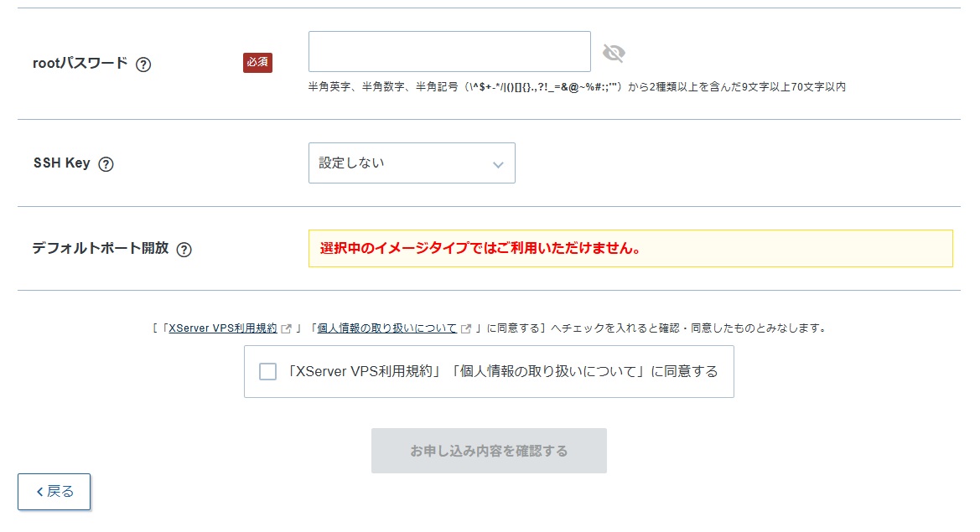Open help tooltip for SSH Key
Viewport: 980px width, 532px height.
tap(106, 164)
